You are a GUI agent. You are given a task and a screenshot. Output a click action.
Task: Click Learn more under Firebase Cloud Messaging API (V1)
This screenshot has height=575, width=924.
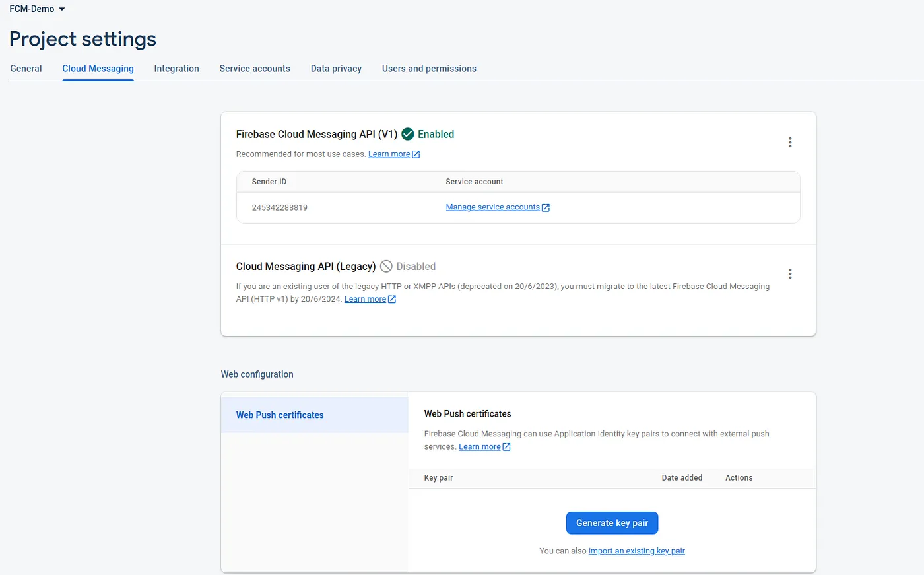(389, 154)
